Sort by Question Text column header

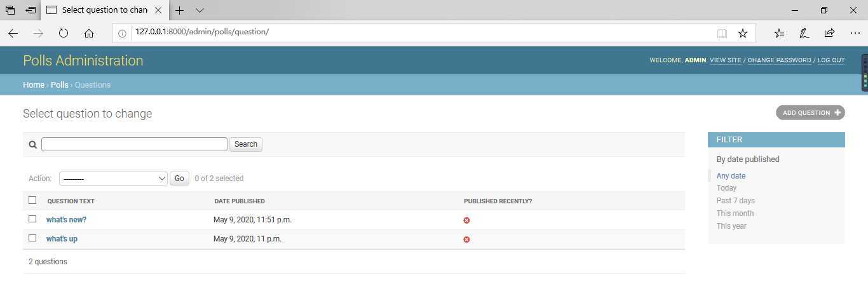[x=71, y=201]
